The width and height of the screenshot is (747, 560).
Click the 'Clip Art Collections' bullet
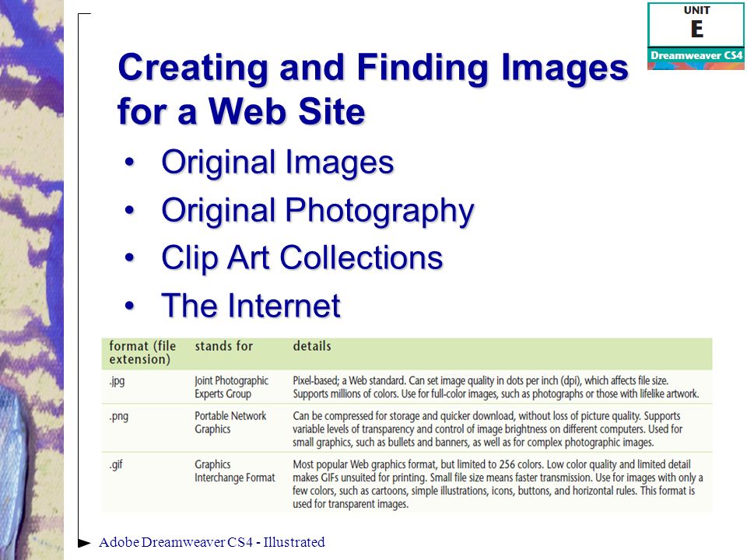(x=302, y=257)
